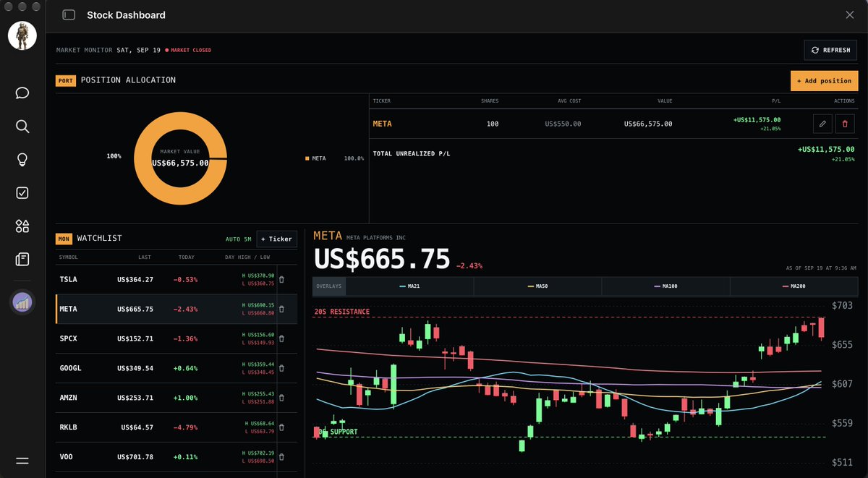Click the US$665.75 chart price
Screen dimensions: 868x478
click(x=382, y=260)
